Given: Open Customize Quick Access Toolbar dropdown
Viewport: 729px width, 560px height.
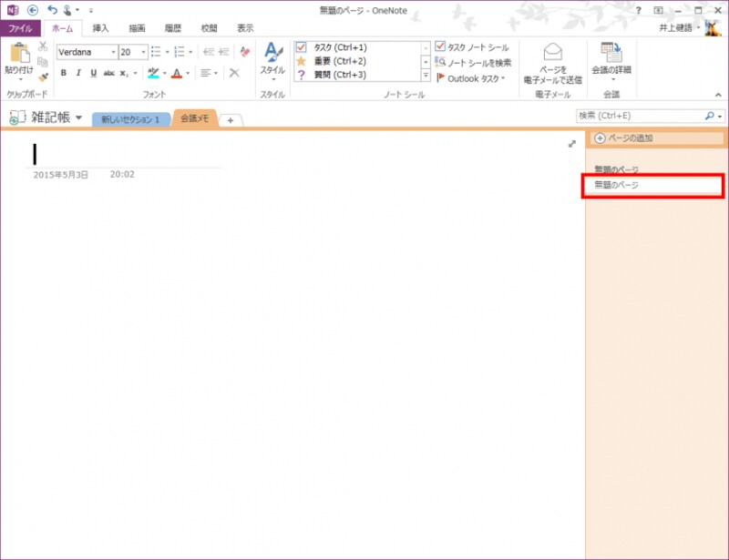Looking at the screenshot, I should pos(91,10).
